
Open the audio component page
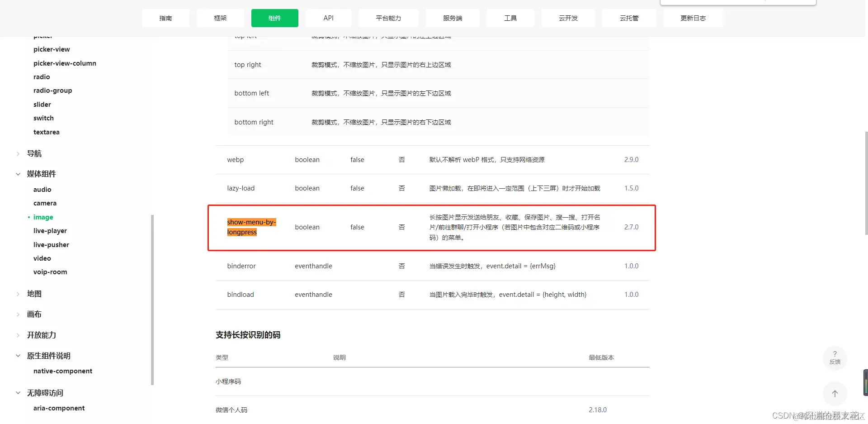tap(42, 190)
